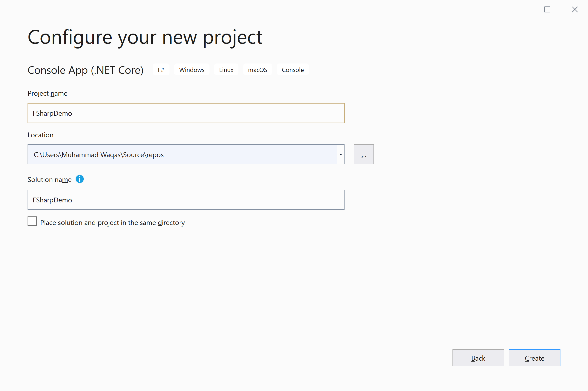This screenshot has width=588, height=391.
Task: Expand the Location dropdown arrow
Action: click(340, 154)
